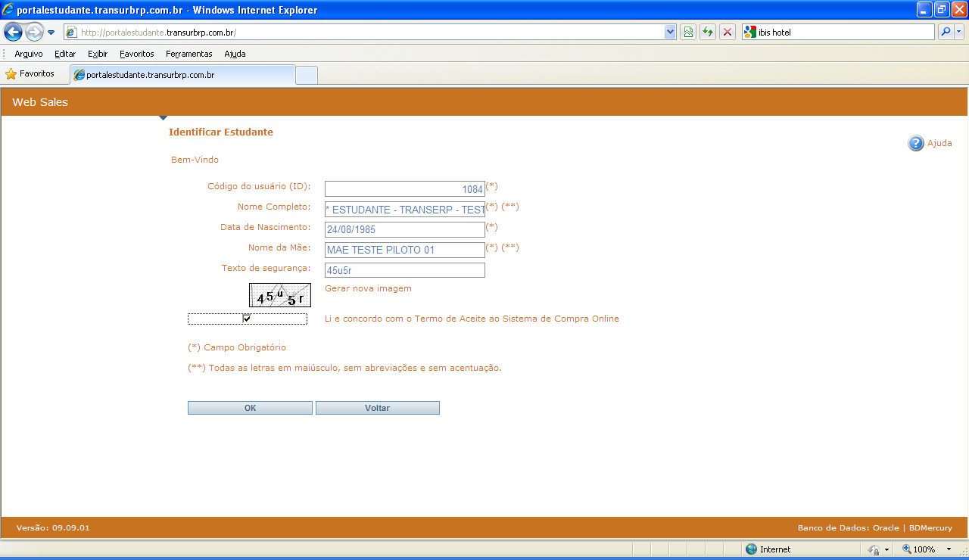Screen dimensions: 969x560
Task: Click the captcha image 45u5r
Action: point(280,295)
